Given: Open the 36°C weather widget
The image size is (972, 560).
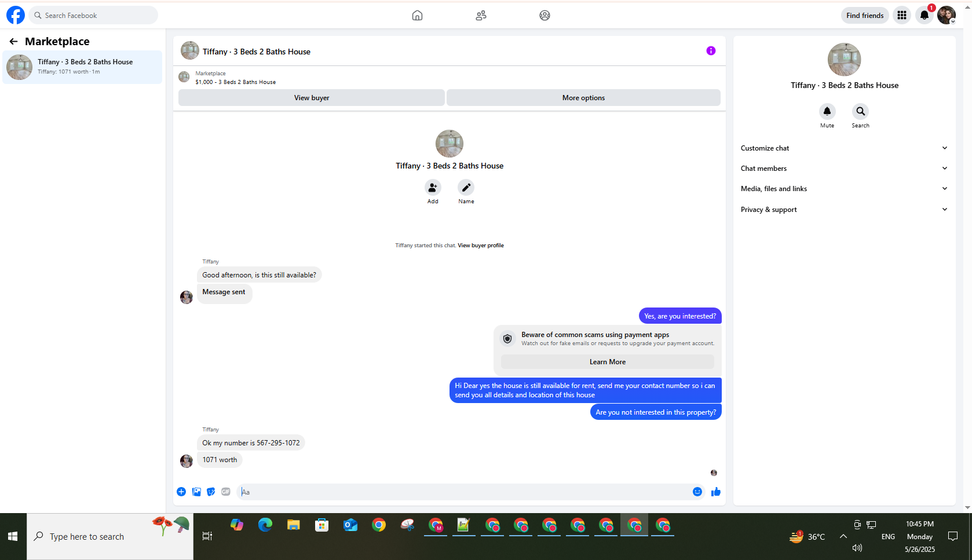Looking at the screenshot, I should 807,537.
